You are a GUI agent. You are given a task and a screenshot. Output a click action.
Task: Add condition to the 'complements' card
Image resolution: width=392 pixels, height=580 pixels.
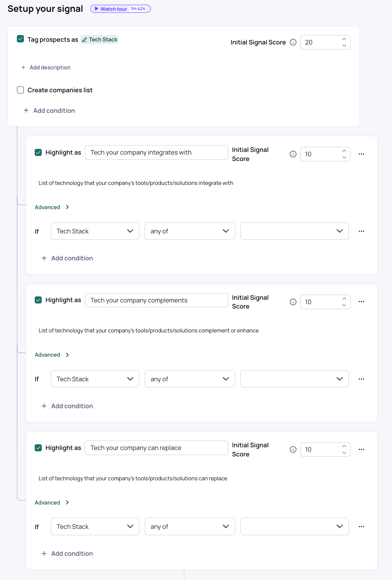pos(67,406)
